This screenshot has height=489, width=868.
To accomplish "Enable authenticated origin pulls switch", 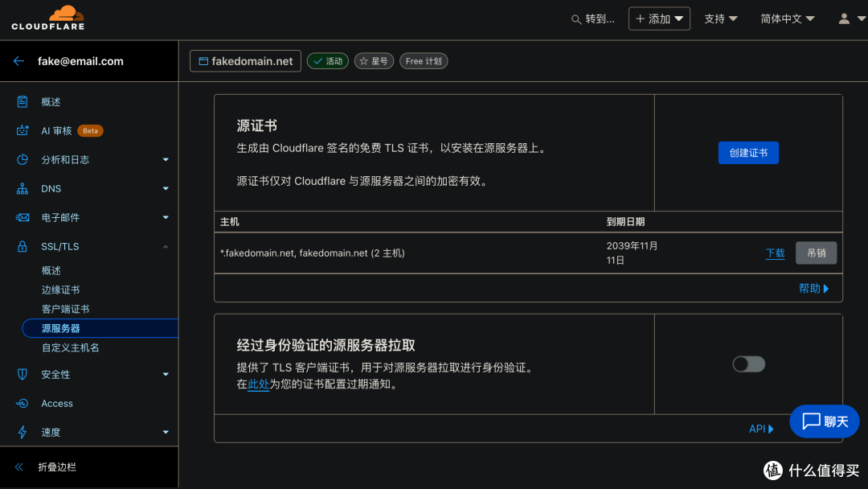I will click(x=748, y=364).
